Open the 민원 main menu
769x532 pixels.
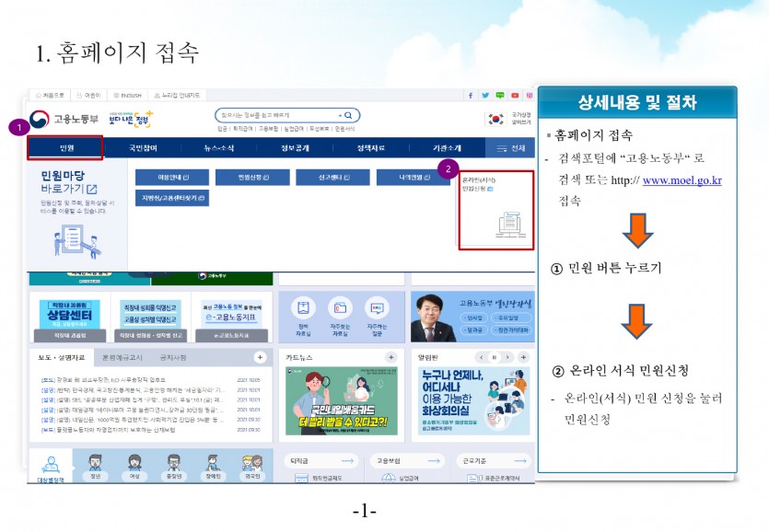coord(65,148)
